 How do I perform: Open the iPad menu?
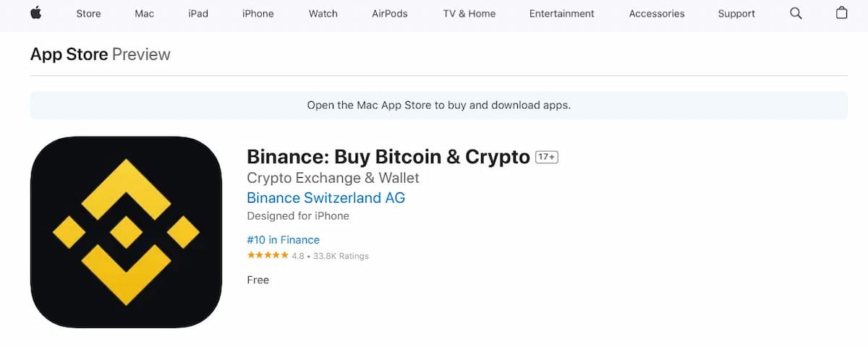[198, 14]
